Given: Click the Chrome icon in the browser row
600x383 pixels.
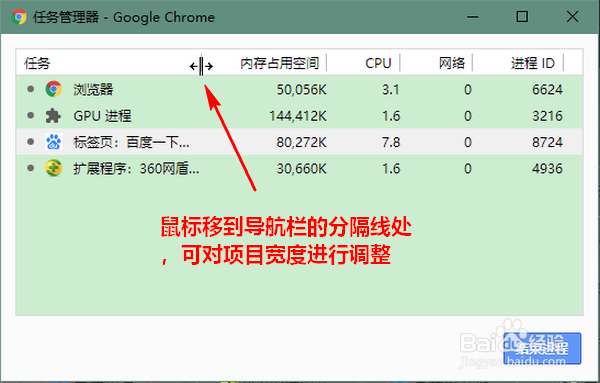Looking at the screenshot, I should pos(54,89).
